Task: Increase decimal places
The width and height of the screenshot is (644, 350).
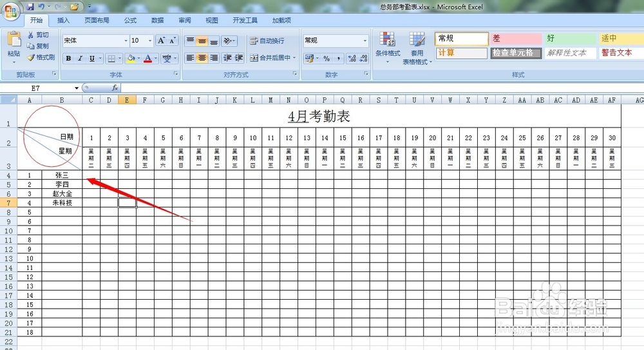Action: [x=352, y=59]
